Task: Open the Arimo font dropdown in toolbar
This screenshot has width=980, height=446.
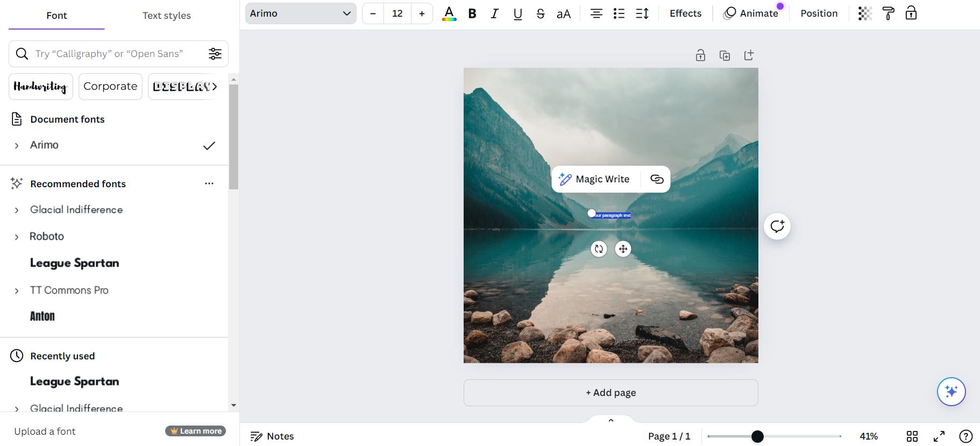Action: pyautogui.click(x=301, y=13)
